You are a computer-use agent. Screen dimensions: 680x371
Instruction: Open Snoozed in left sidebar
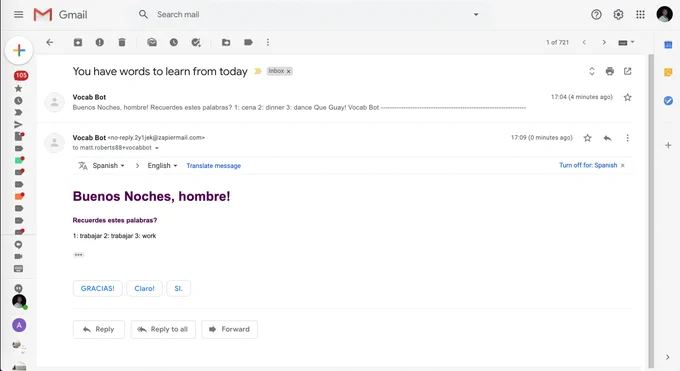click(18, 101)
